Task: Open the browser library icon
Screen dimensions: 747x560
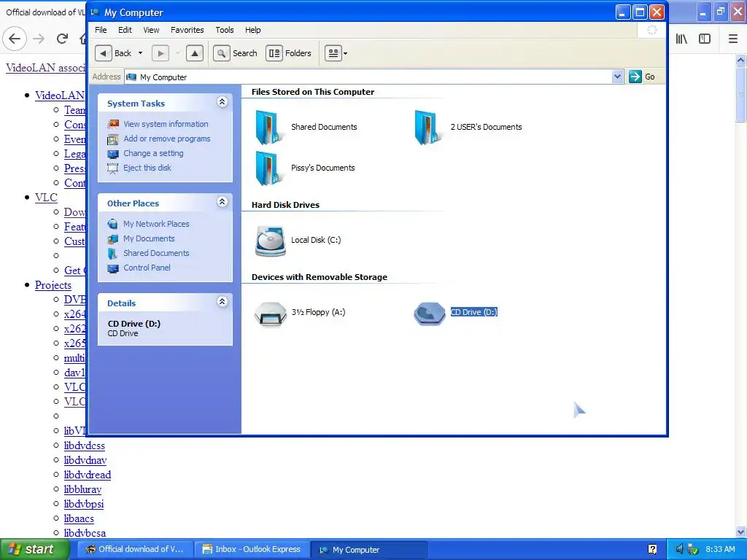Action: (682, 39)
